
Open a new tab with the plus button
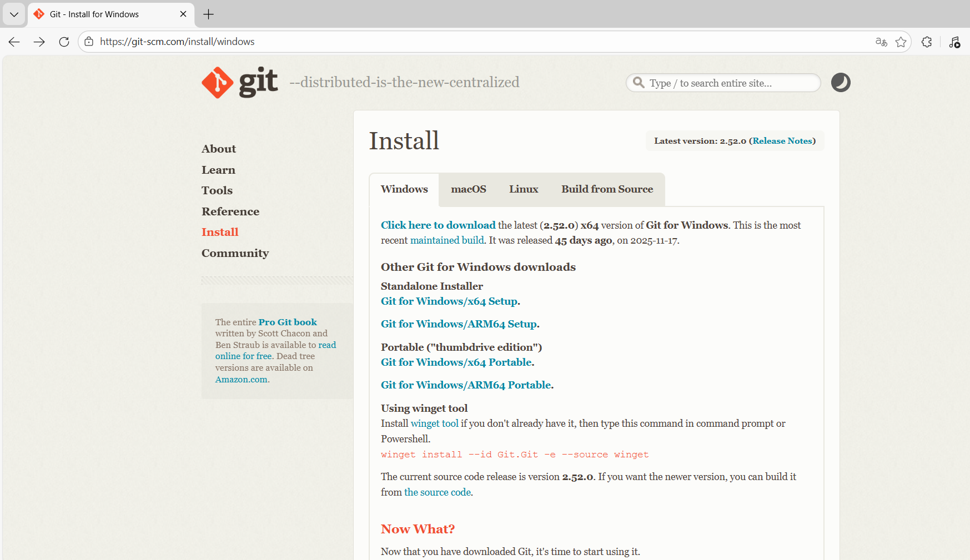(209, 14)
